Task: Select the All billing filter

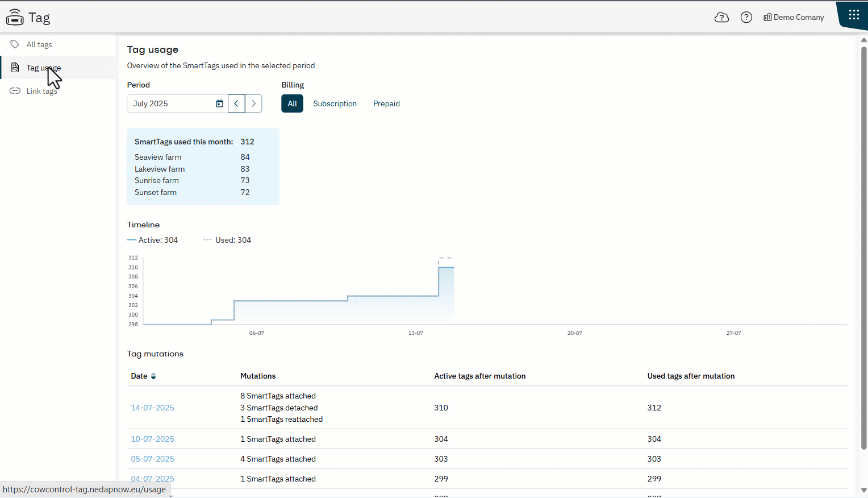Action: coord(293,103)
